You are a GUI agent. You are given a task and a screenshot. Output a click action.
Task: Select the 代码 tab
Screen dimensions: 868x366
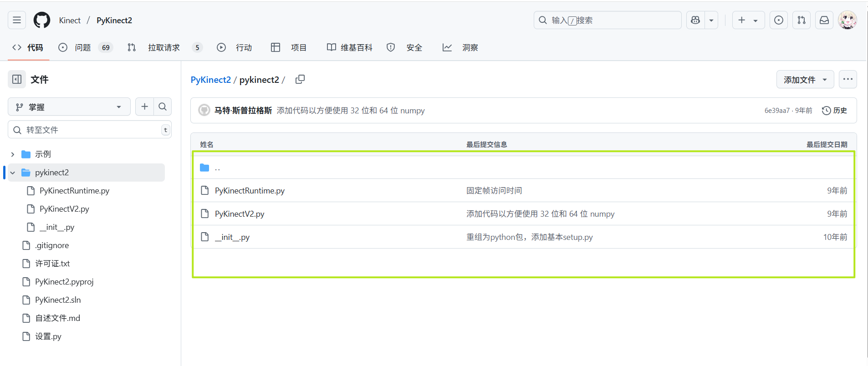(x=28, y=47)
